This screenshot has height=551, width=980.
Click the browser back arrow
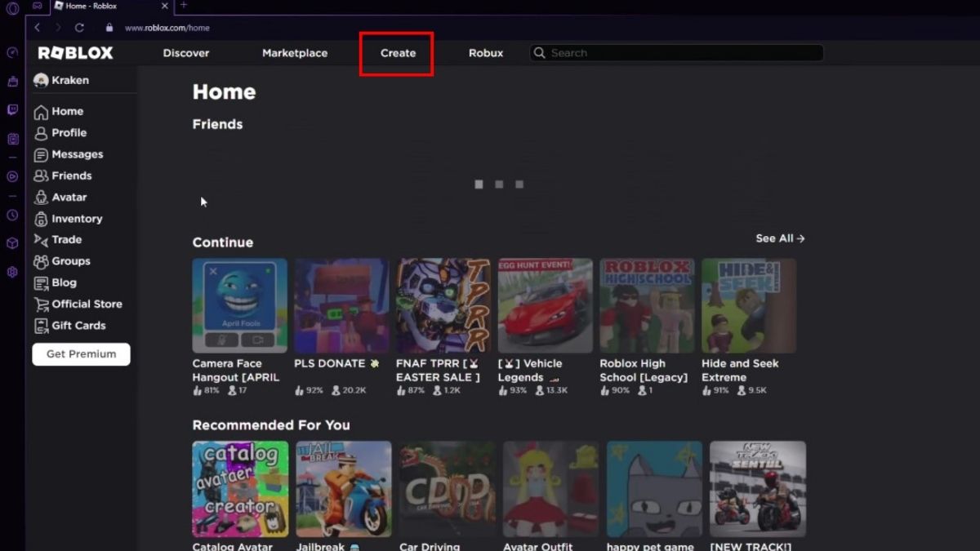tap(37, 27)
